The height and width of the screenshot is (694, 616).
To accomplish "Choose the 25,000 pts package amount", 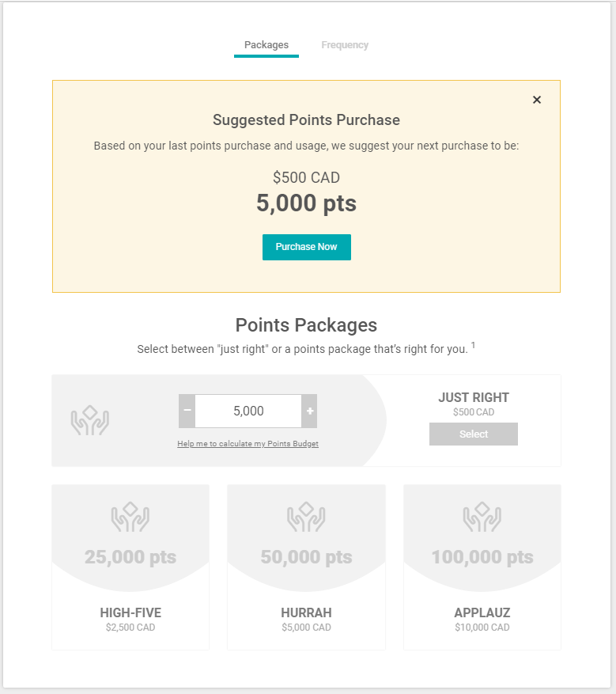I will [x=130, y=557].
